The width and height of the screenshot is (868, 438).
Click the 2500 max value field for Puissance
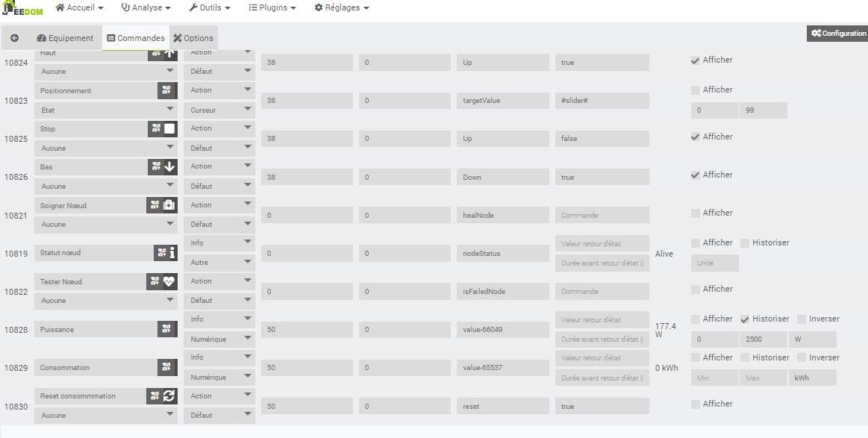[764, 340]
